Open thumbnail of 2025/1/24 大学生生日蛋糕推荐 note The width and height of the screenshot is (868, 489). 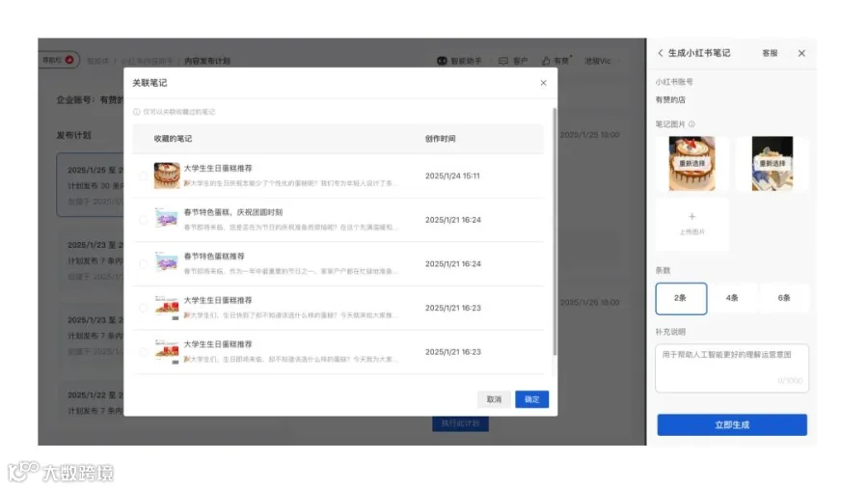167,176
